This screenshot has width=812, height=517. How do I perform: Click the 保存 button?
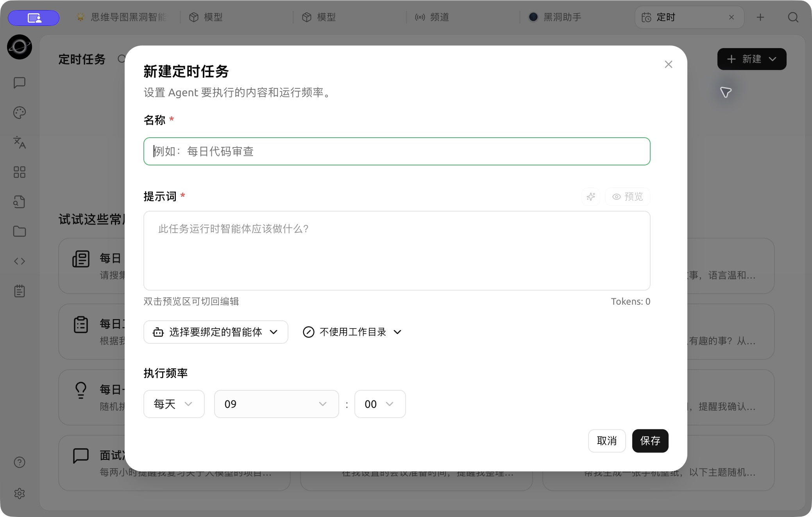pyautogui.click(x=650, y=441)
